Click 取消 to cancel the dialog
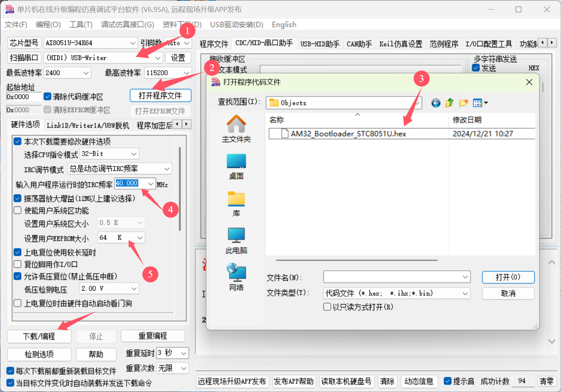The width and height of the screenshot is (561, 392). click(508, 293)
